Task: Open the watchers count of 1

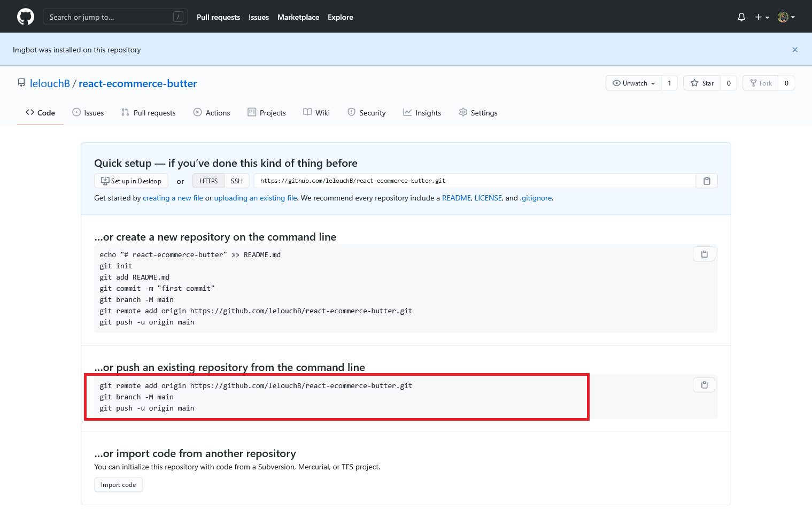Action: pyautogui.click(x=669, y=83)
